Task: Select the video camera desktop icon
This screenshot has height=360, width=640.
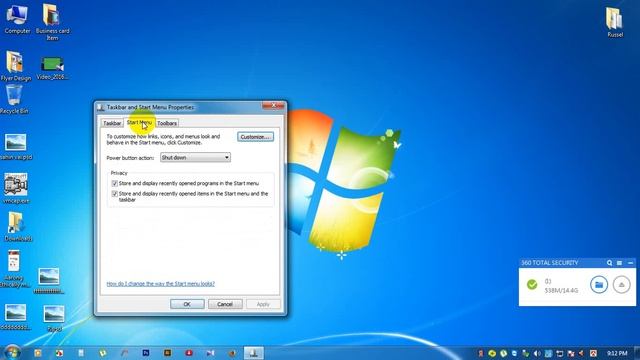Action: [x=16, y=188]
